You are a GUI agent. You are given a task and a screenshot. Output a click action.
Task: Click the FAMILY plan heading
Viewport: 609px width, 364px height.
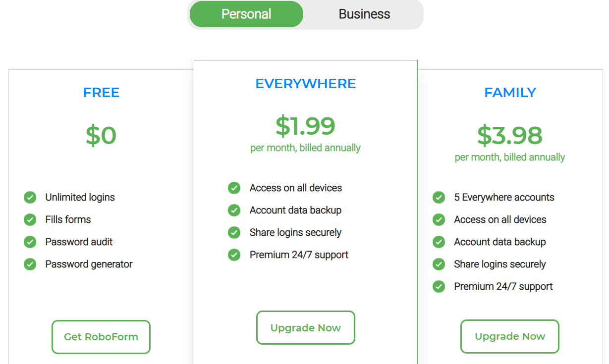[x=510, y=93]
